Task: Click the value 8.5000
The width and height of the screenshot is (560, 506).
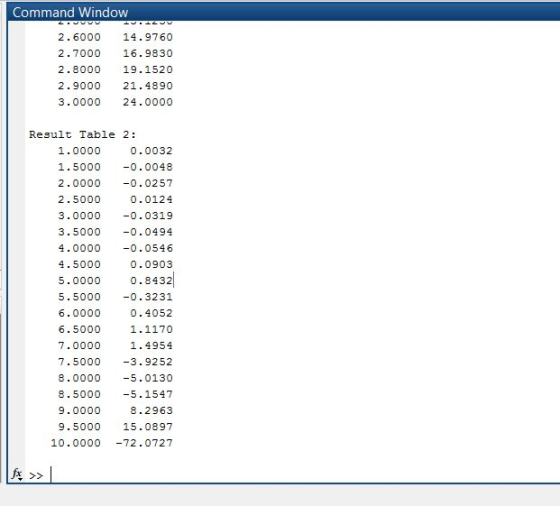Action: tap(79, 394)
